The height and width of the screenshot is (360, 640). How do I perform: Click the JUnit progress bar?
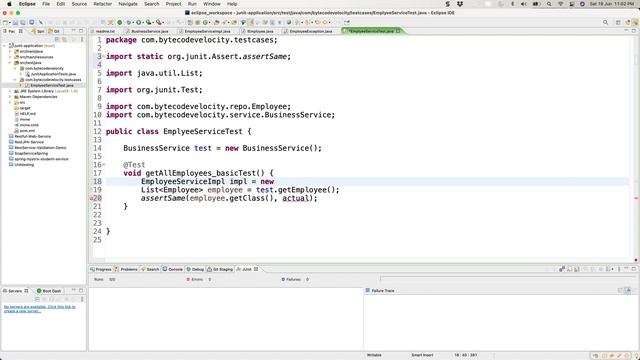(x=508, y=279)
